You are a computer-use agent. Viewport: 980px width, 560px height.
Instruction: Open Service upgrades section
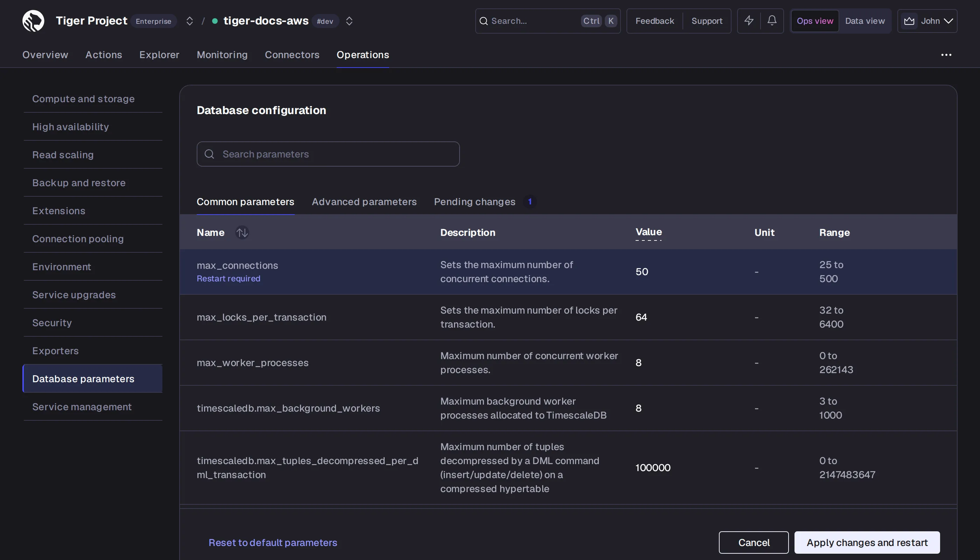coord(93,295)
